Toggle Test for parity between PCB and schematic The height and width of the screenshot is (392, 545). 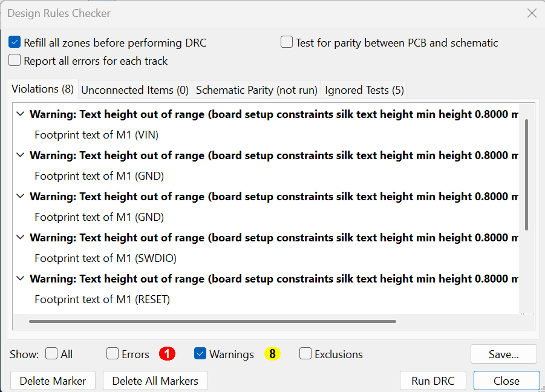[287, 42]
